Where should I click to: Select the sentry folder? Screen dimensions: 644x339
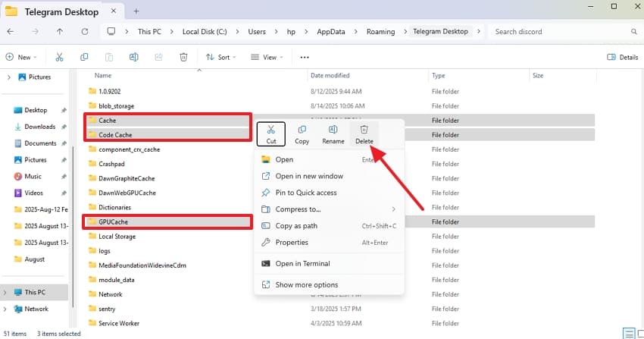[107, 309]
